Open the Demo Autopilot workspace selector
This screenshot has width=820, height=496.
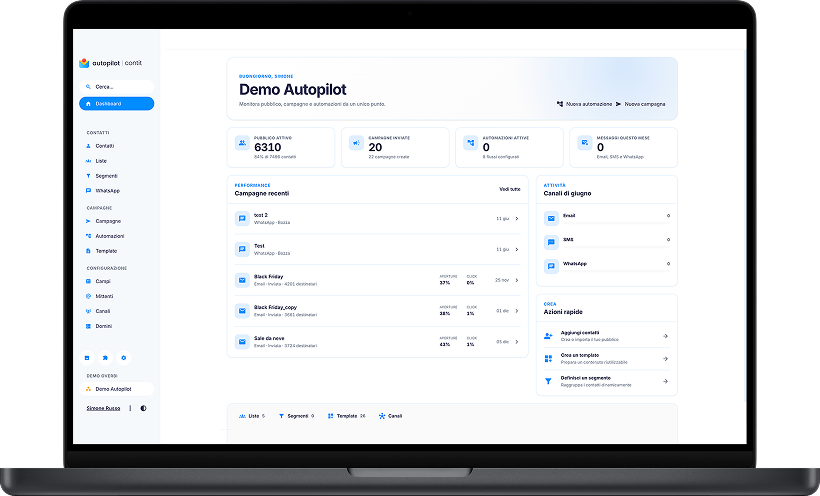click(x=117, y=389)
